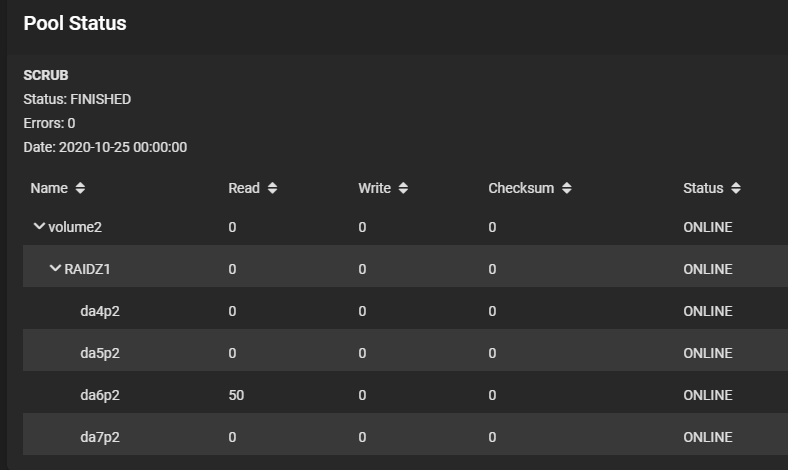This screenshot has height=470, width=788.
Task: Toggle Checksum column sort icon
Action: 566,188
